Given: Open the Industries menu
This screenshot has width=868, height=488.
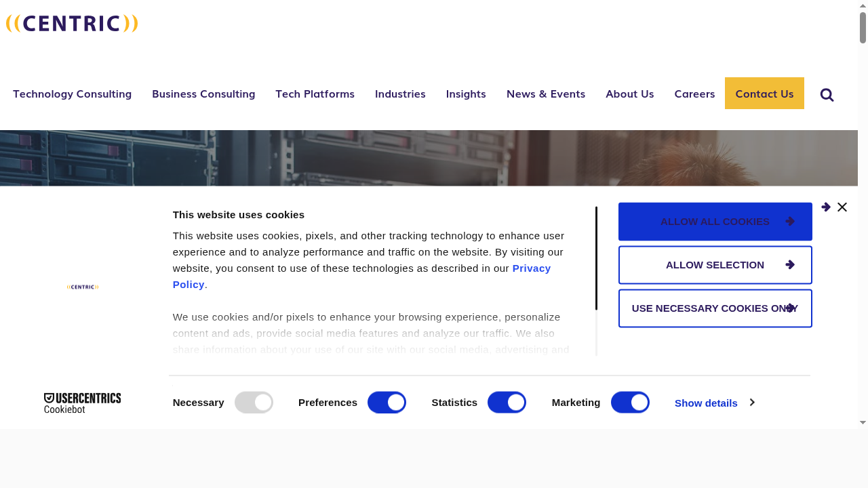Looking at the screenshot, I should tap(400, 94).
